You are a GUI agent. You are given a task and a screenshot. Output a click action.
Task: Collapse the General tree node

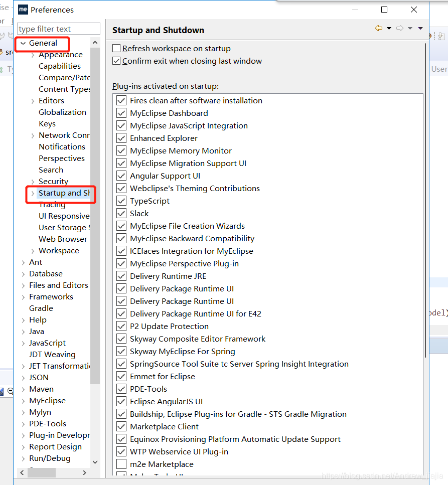click(x=23, y=43)
